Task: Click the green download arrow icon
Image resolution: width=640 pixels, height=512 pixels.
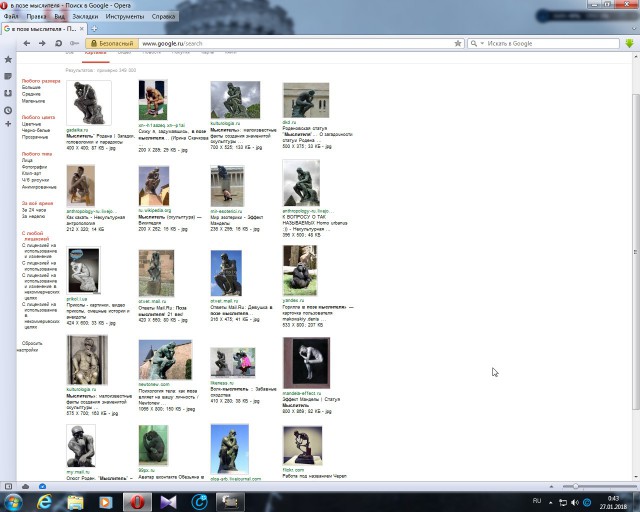Action: (x=629, y=43)
